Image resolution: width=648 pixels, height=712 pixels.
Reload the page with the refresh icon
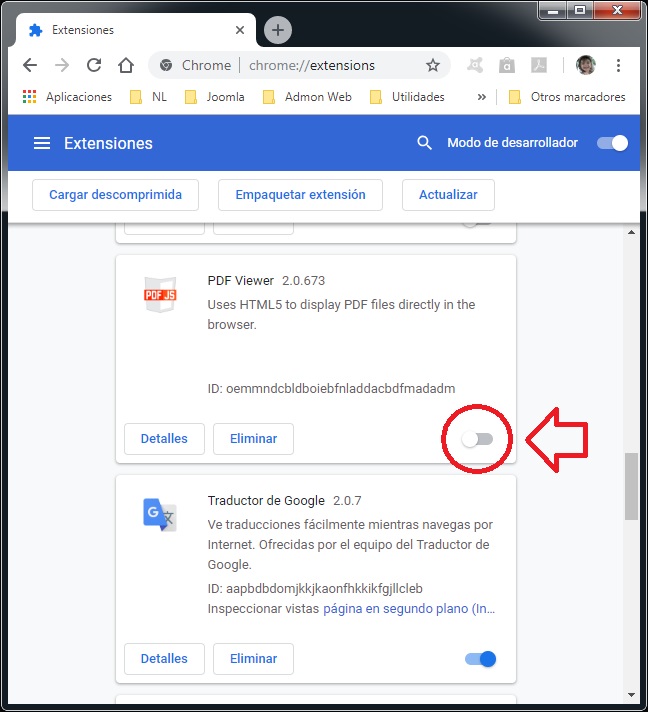click(94, 65)
